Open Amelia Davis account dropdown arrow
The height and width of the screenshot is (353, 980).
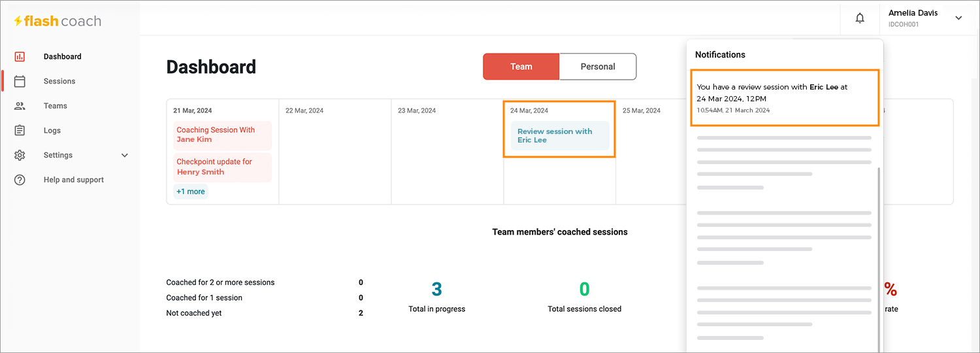tap(958, 18)
